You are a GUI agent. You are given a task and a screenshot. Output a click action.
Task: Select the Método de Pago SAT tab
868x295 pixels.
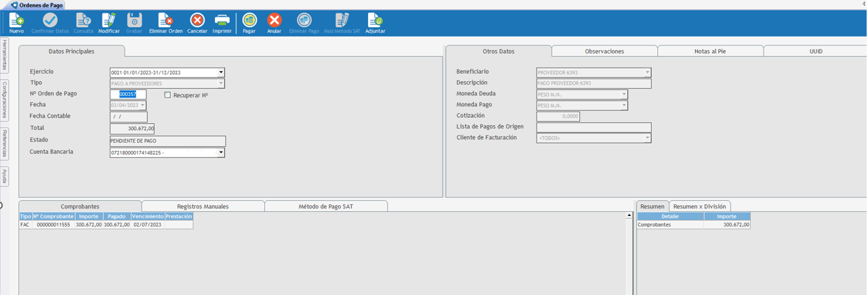click(x=326, y=206)
